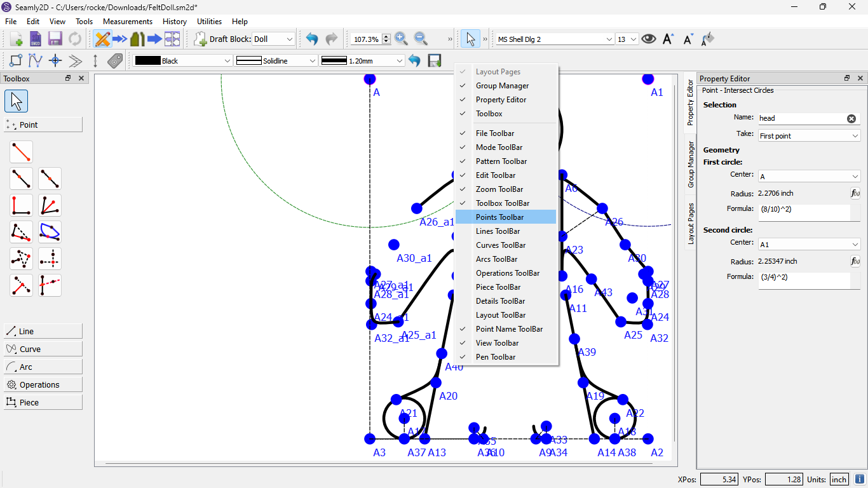Switch to the Group Manager side tab

691,165
